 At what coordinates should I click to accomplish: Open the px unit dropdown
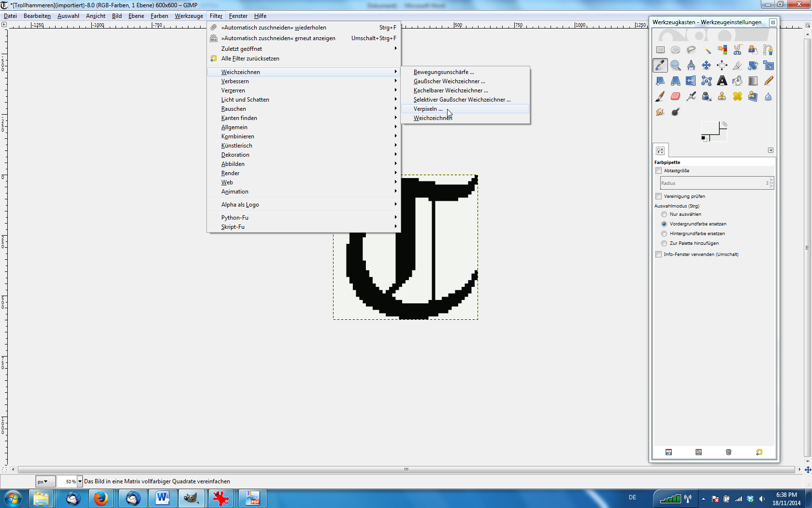coord(43,481)
